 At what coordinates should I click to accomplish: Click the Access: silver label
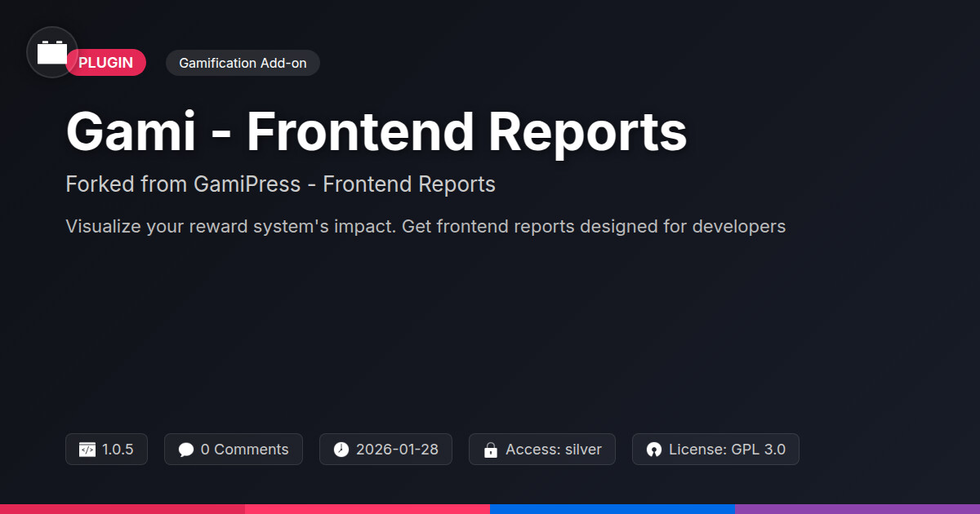coord(553,450)
